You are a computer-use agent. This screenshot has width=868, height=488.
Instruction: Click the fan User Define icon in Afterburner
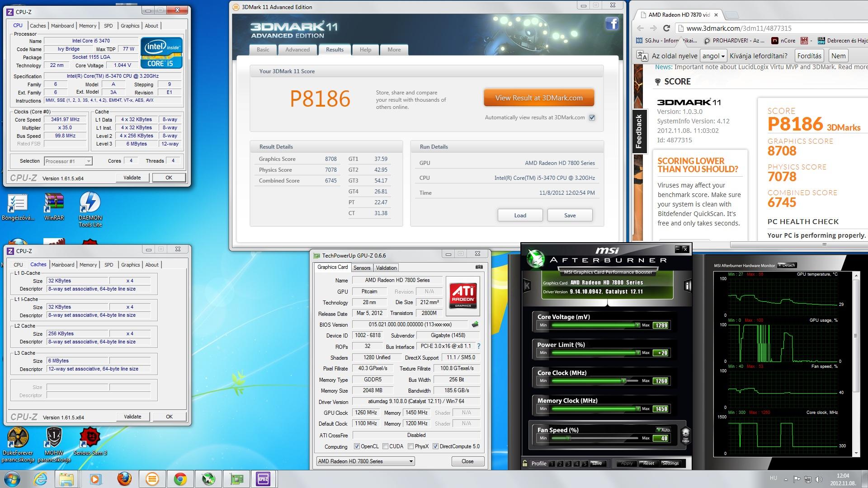(685, 436)
